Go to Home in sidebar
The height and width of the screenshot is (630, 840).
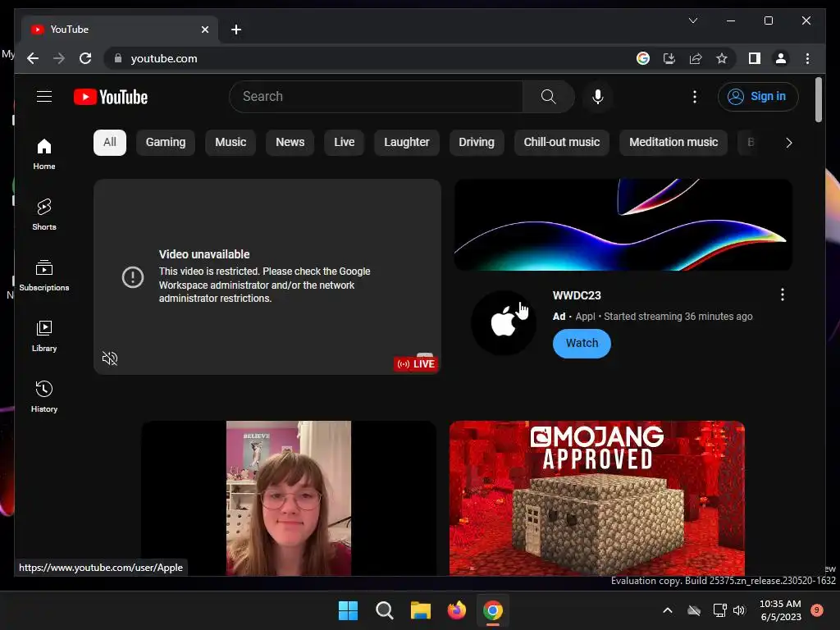click(44, 153)
